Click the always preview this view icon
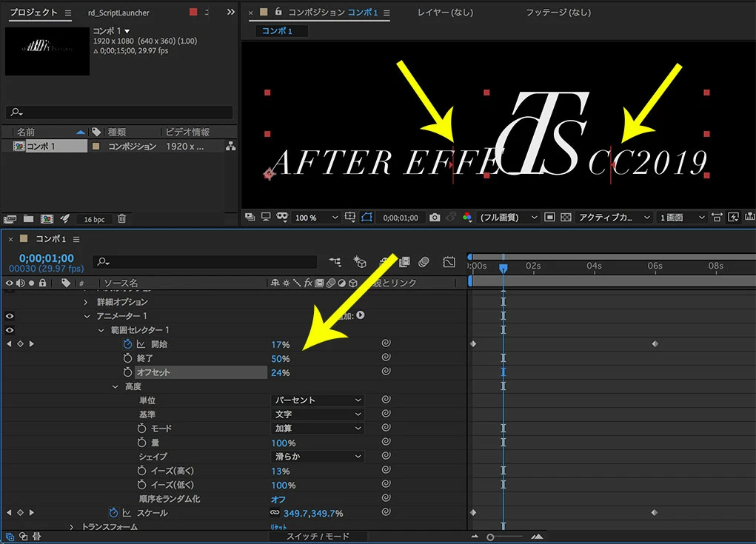The height and width of the screenshot is (544, 756). pos(250,218)
